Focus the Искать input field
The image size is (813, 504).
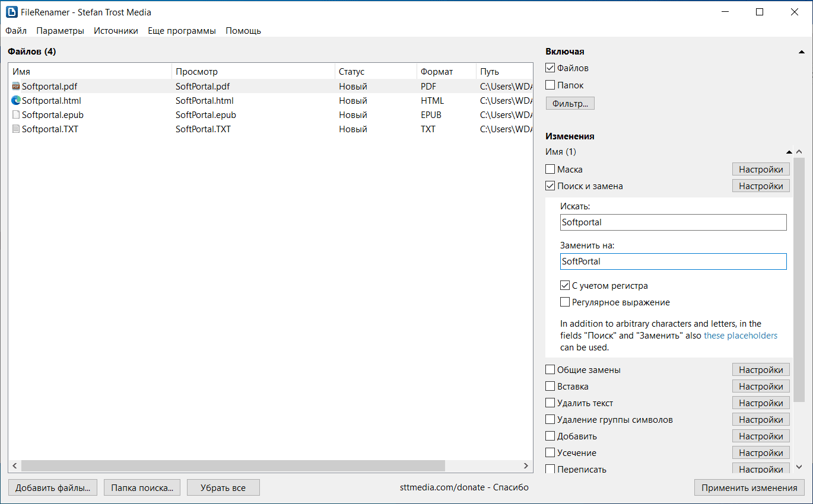(x=674, y=222)
